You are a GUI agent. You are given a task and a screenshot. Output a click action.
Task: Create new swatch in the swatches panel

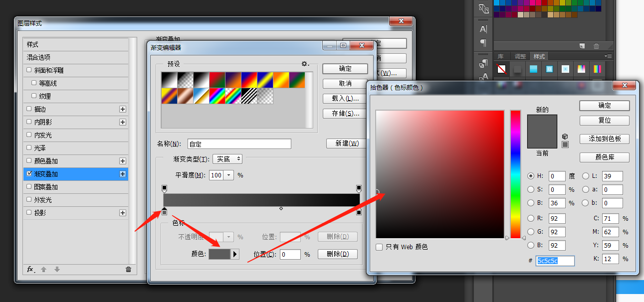pyautogui.click(x=582, y=46)
